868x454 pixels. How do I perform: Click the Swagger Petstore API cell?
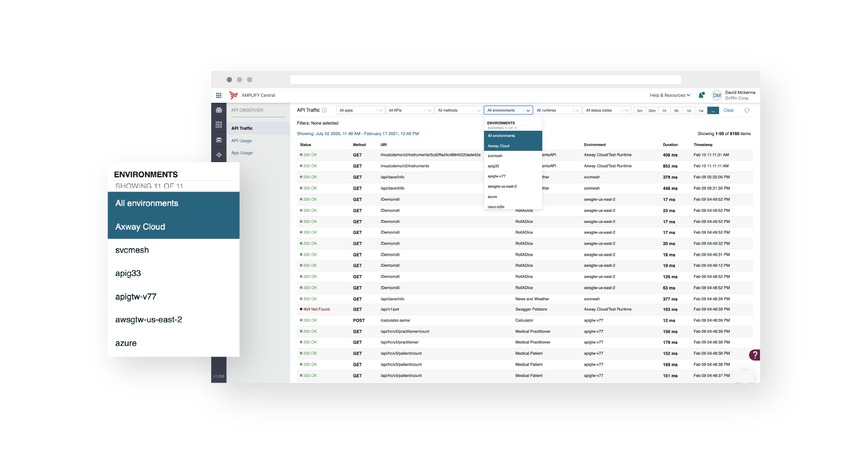pyautogui.click(x=531, y=309)
